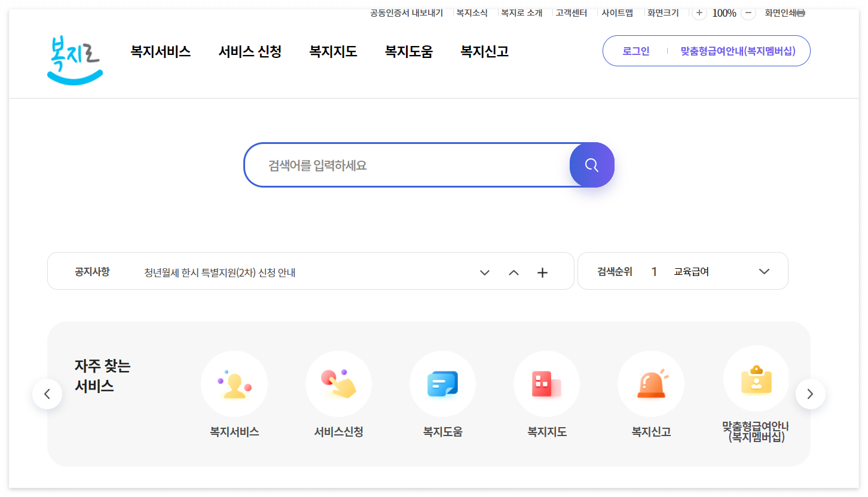Open the 검색순위 ranking dropdown
Viewport: 868px width, 497px height.
[x=764, y=271]
